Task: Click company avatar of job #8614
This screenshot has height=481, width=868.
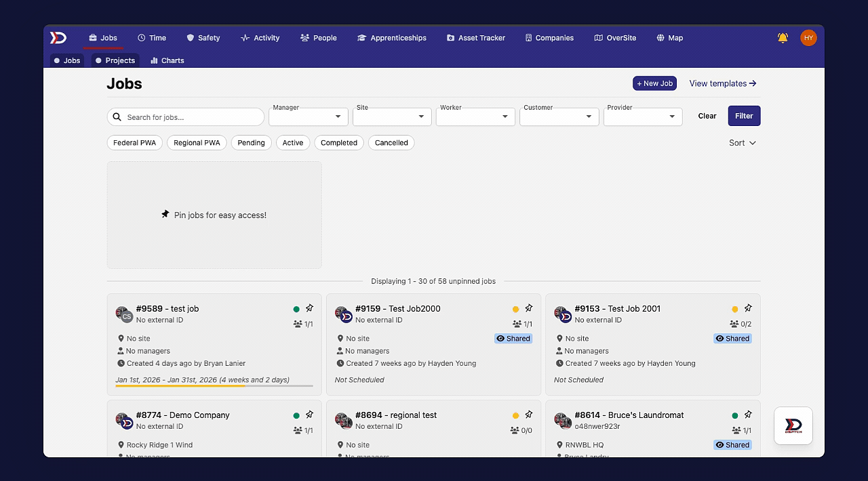Action: point(563,421)
